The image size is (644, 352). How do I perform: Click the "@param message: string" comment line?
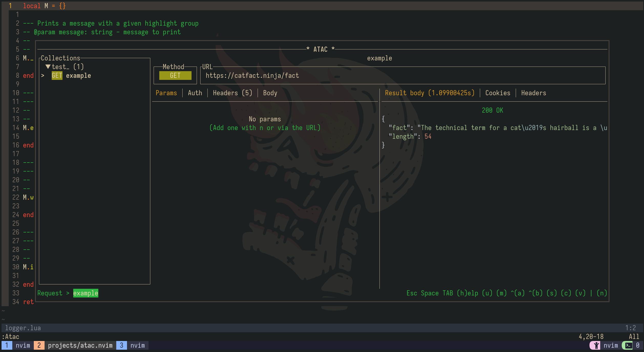(102, 32)
